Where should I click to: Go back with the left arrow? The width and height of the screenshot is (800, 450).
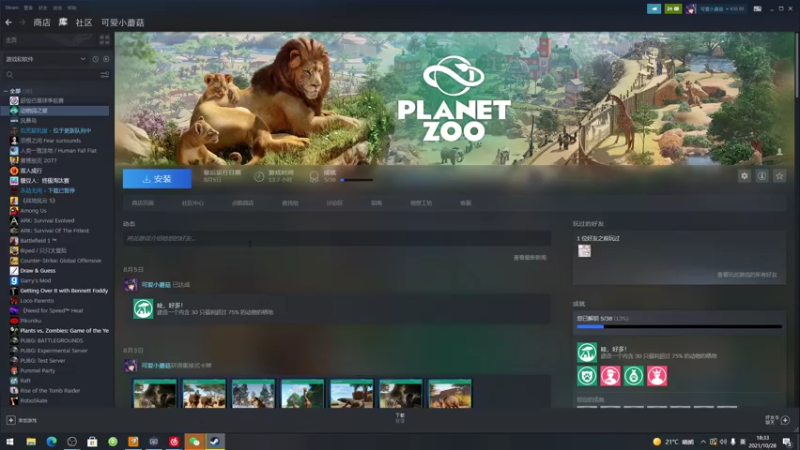click(x=9, y=22)
